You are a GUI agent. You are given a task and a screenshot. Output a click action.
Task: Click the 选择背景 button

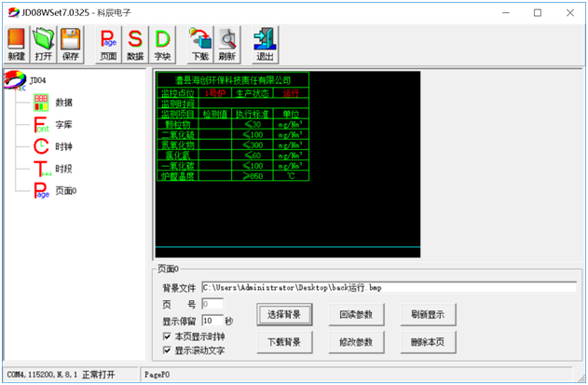pyautogui.click(x=284, y=314)
